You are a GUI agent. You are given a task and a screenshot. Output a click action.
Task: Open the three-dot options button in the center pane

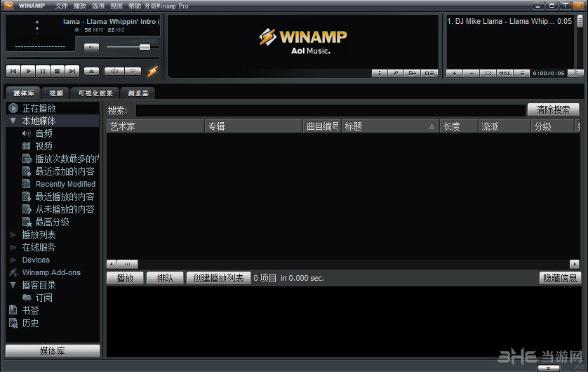[380, 73]
